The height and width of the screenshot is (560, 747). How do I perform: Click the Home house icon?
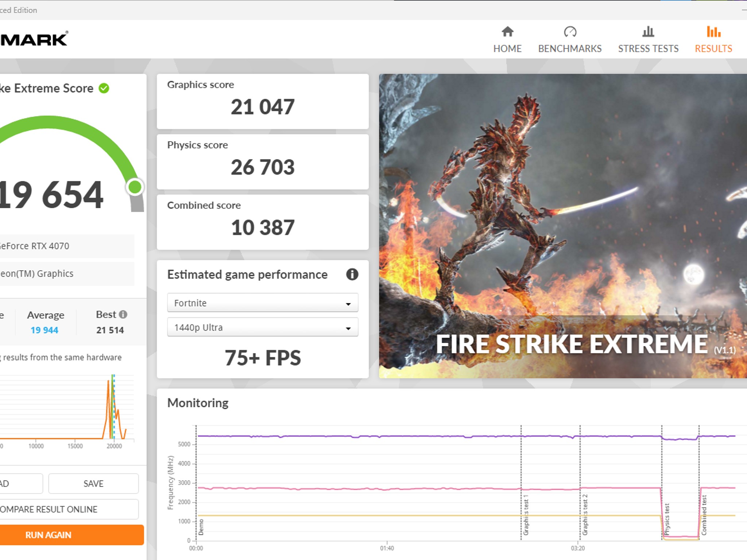507,32
